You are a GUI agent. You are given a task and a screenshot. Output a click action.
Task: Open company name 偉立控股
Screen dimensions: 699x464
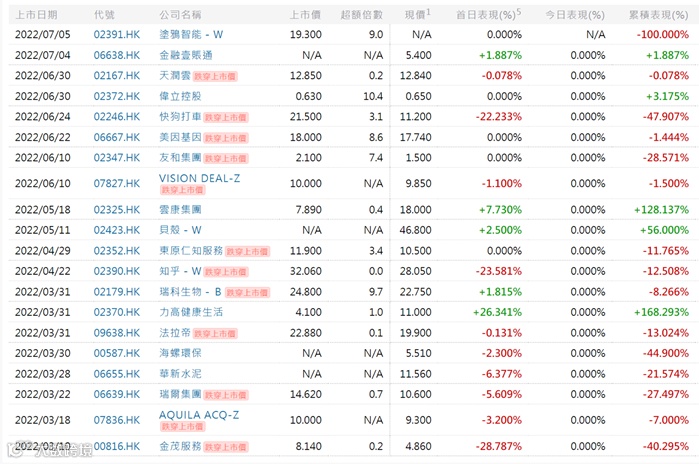point(181,96)
